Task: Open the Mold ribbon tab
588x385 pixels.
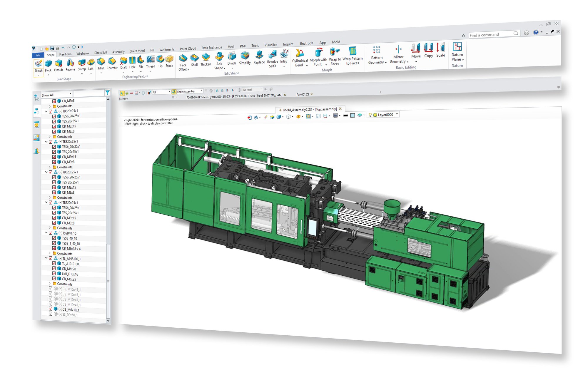Action: pyautogui.click(x=336, y=42)
